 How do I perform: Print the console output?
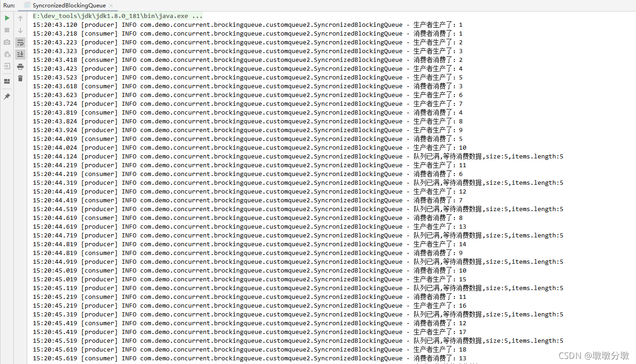click(20, 67)
